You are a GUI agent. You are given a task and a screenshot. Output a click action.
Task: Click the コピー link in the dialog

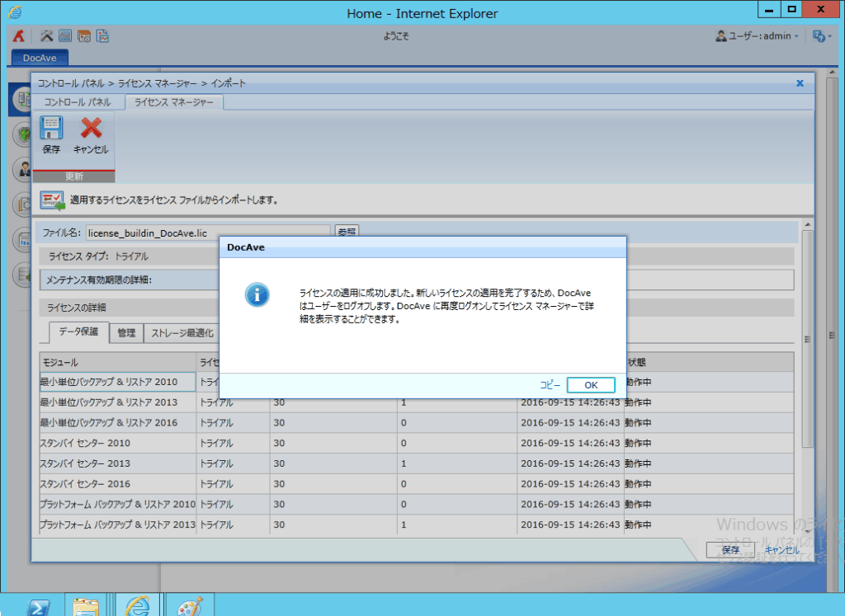pos(550,385)
